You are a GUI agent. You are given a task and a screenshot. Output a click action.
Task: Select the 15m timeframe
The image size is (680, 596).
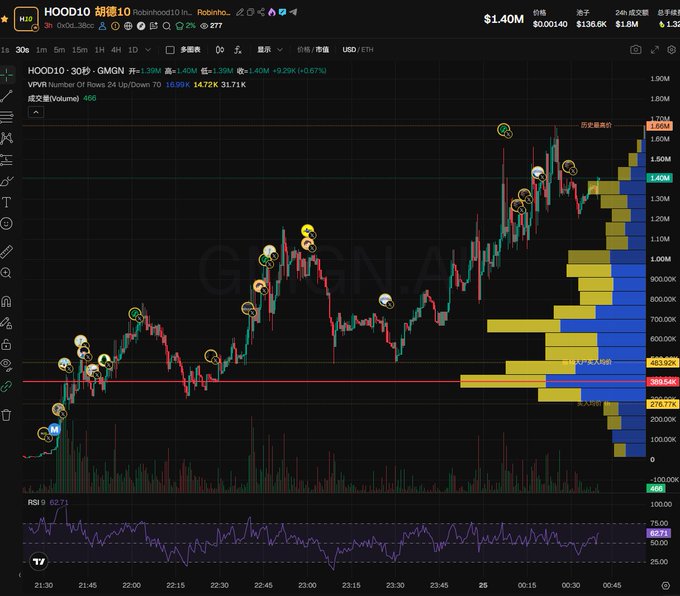pos(80,50)
